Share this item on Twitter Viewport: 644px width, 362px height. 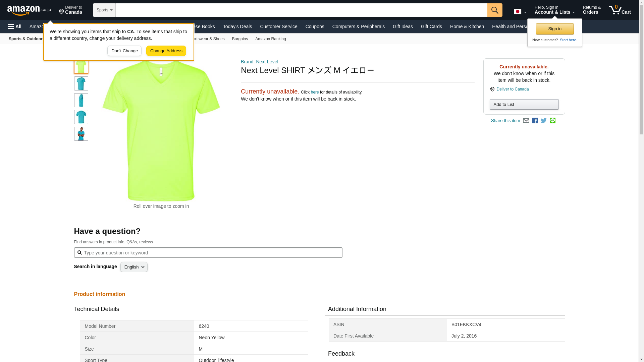[x=544, y=121]
